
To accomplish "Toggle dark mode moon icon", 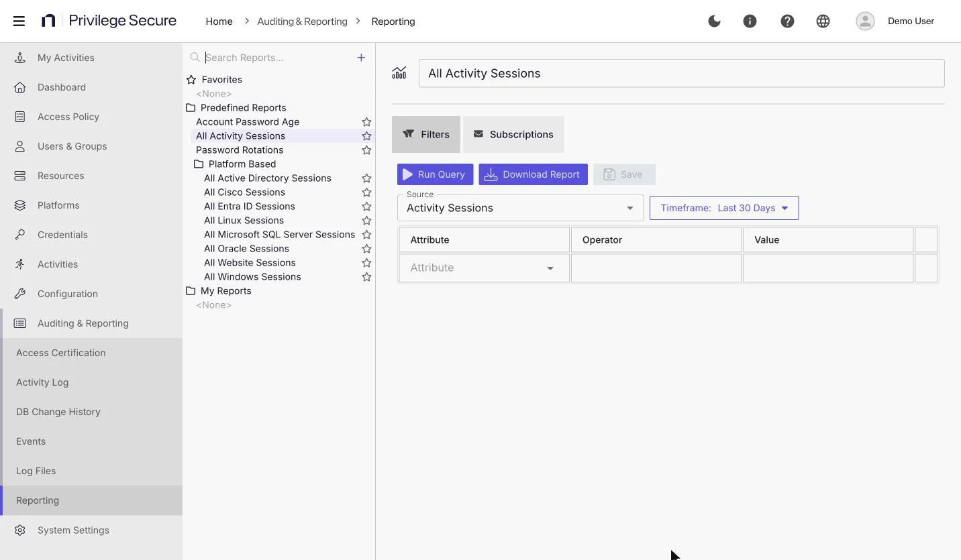I will tap(714, 21).
